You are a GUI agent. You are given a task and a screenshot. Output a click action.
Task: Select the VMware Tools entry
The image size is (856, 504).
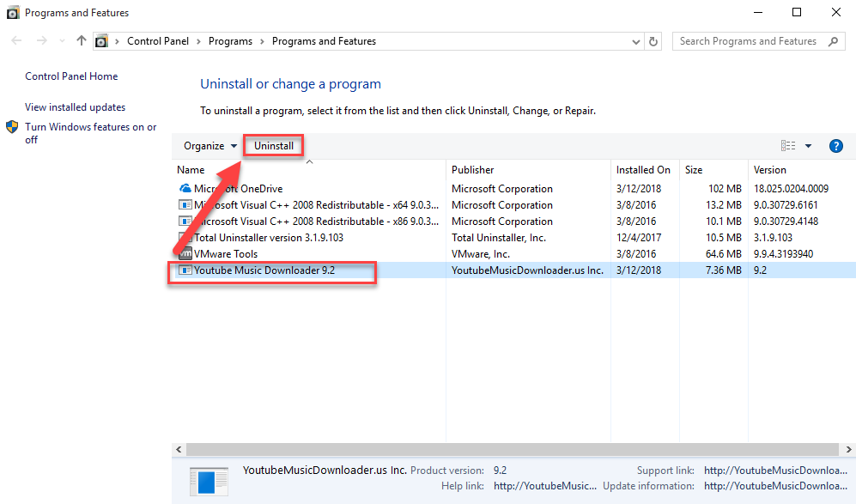tap(513, 254)
